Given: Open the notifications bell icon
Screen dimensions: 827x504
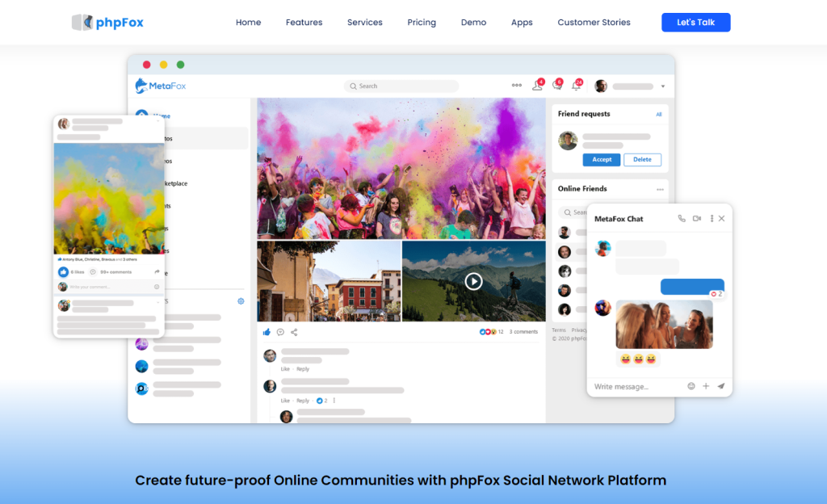Looking at the screenshot, I should pyautogui.click(x=576, y=86).
